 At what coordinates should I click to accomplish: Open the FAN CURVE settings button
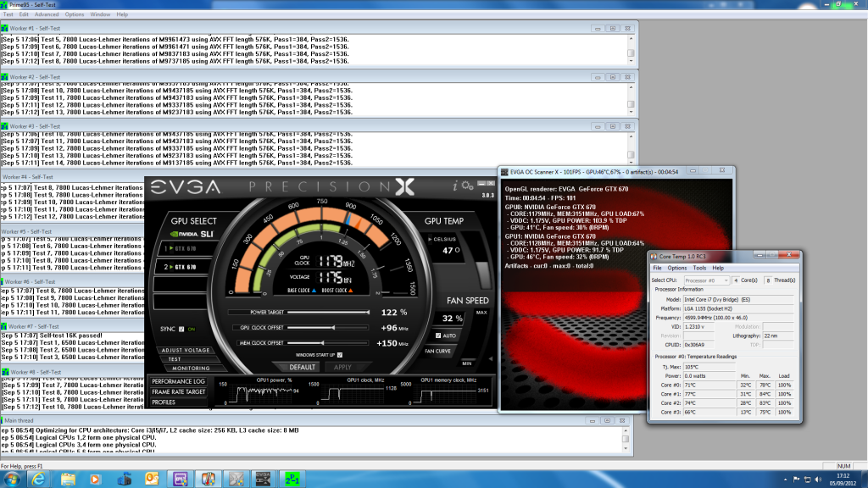click(x=438, y=351)
